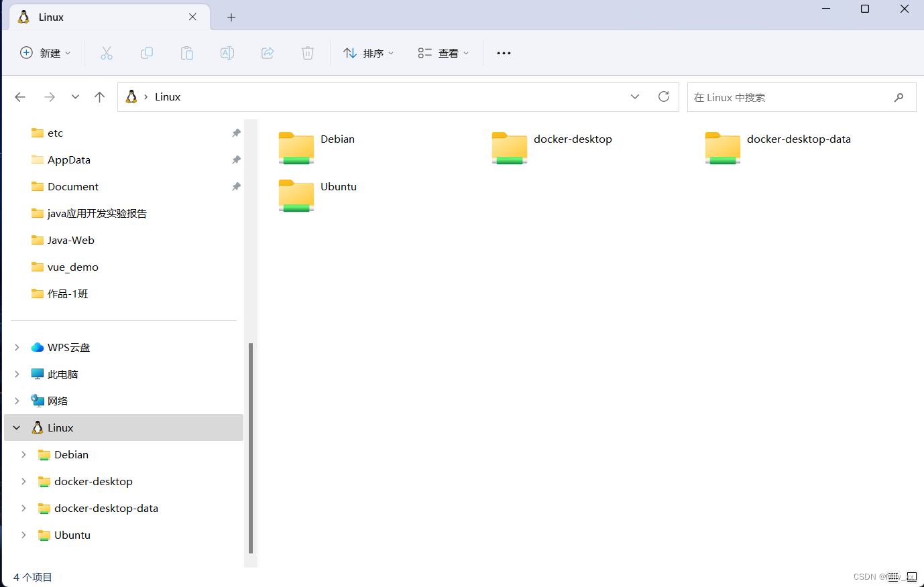Open the 排序 sort options menu

pyautogui.click(x=368, y=53)
